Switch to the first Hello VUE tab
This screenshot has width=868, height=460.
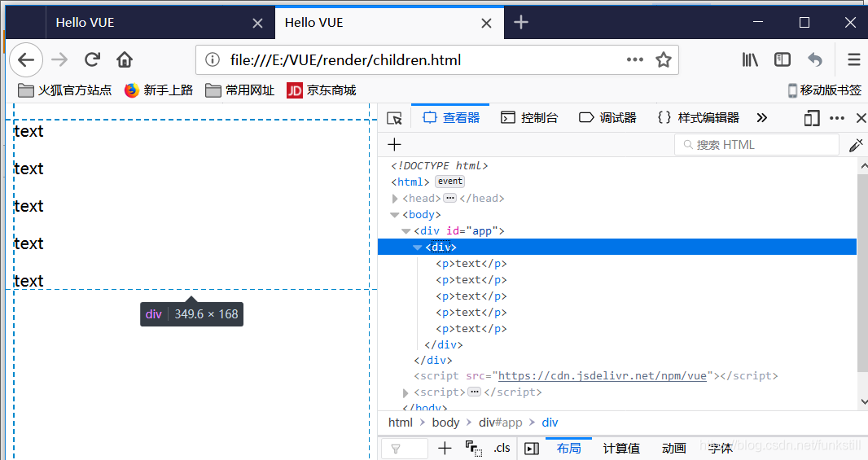pyautogui.click(x=160, y=23)
